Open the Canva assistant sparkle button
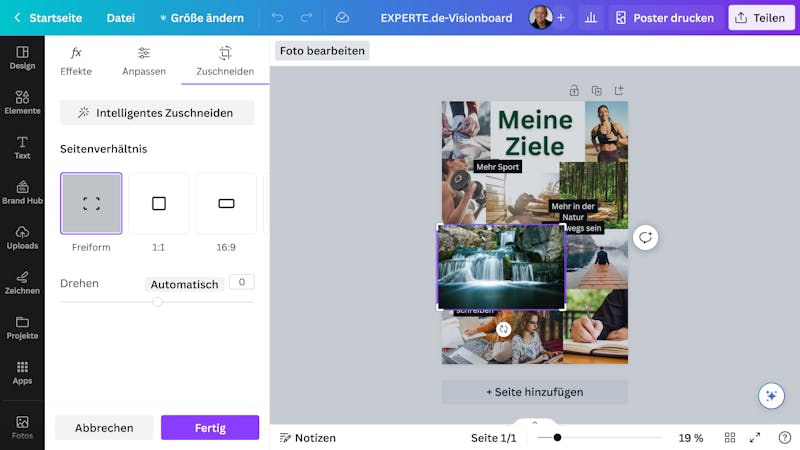This screenshot has height=450, width=800. pyautogui.click(x=771, y=395)
